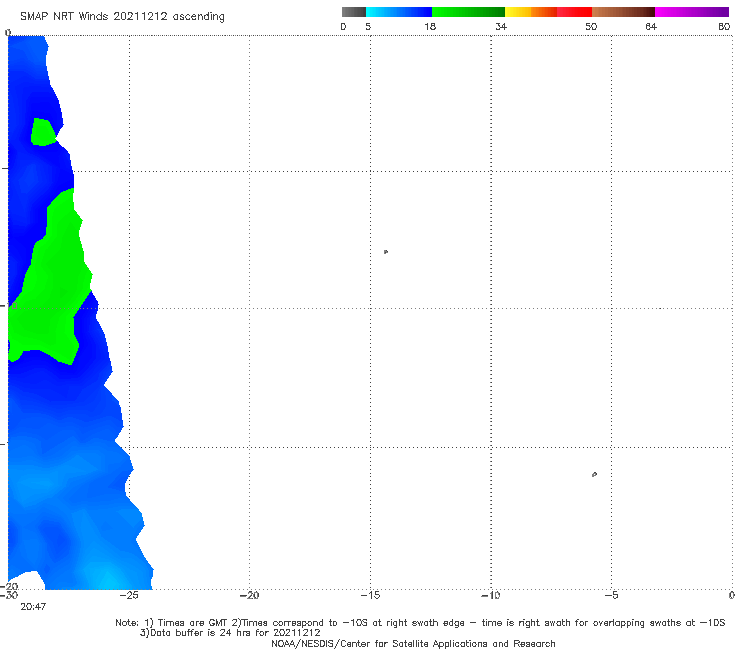Click the brown 50-64 color bar segment

coord(623,12)
